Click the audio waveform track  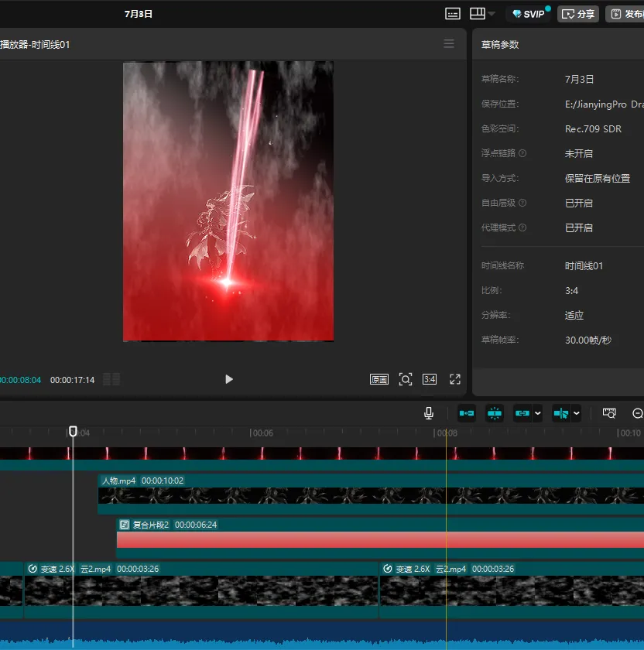[322, 635]
